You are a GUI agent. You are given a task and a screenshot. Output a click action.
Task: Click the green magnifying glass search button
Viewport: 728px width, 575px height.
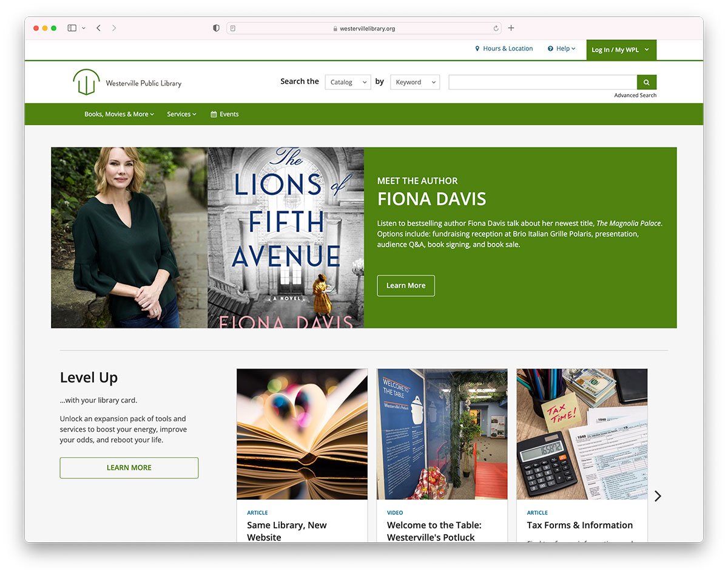click(646, 82)
